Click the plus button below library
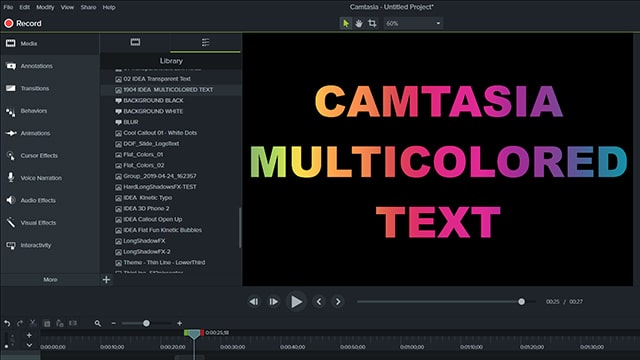 click(106, 280)
